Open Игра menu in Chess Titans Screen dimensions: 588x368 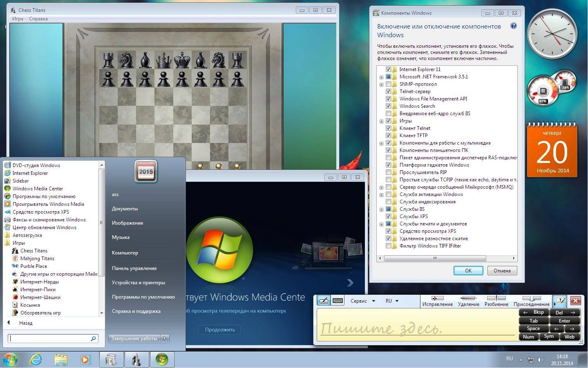click(x=18, y=19)
